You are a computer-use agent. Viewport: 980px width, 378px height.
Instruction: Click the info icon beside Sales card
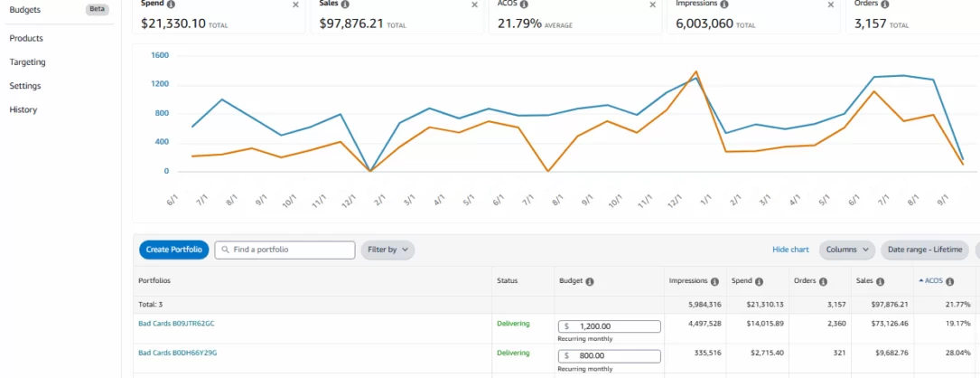pyautogui.click(x=346, y=5)
